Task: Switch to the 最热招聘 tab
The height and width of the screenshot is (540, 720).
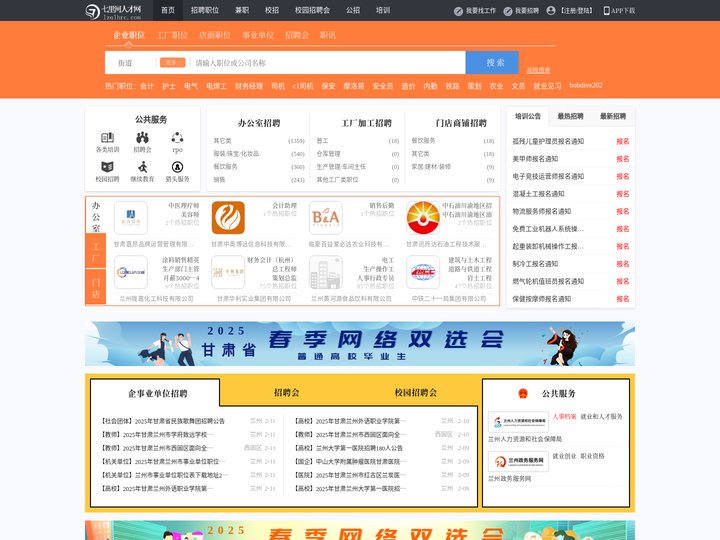Action: point(570,116)
